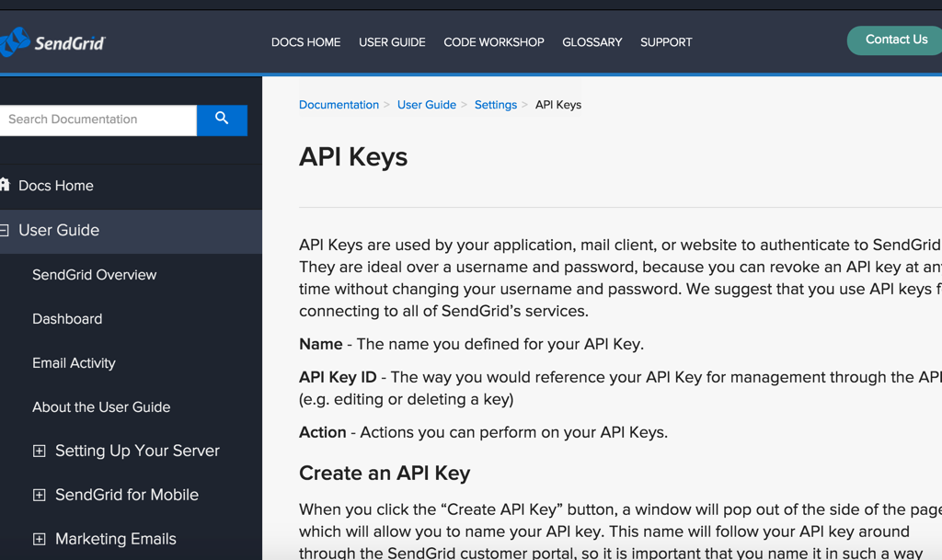The width and height of the screenshot is (942, 560).
Task: Open DOCS HOME in top navigation
Action: coord(305,42)
